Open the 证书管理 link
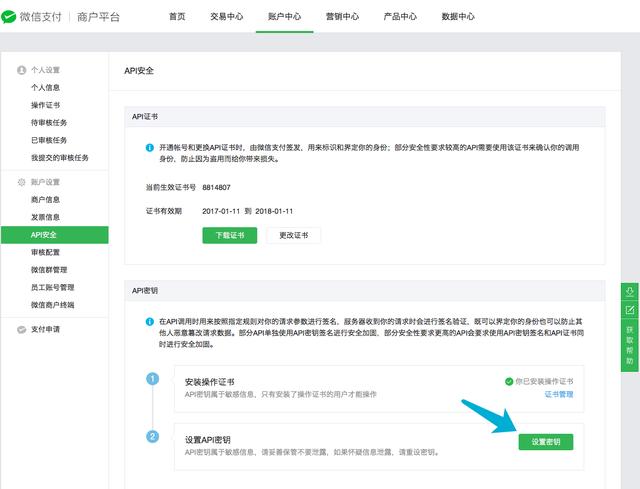The height and width of the screenshot is (489, 640). (x=558, y=395)
